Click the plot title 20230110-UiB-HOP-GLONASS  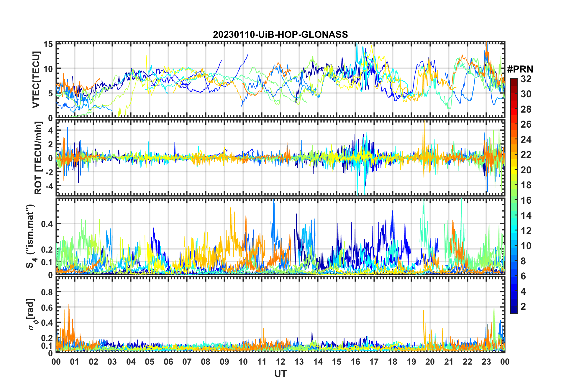point(280,34)
